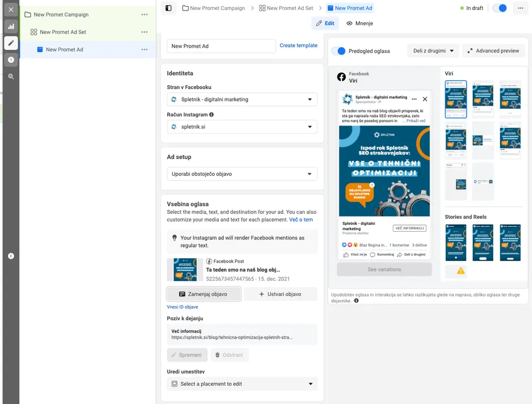532x404 pixels.
Task: Switch to Edit tab
Action: point(325,23)
